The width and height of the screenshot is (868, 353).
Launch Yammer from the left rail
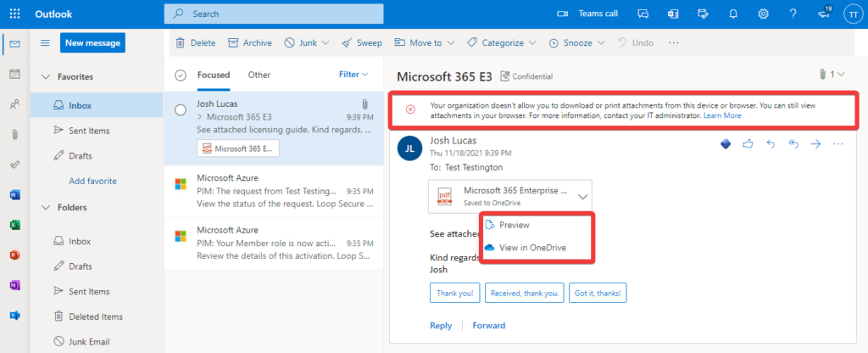click(15, 316)
